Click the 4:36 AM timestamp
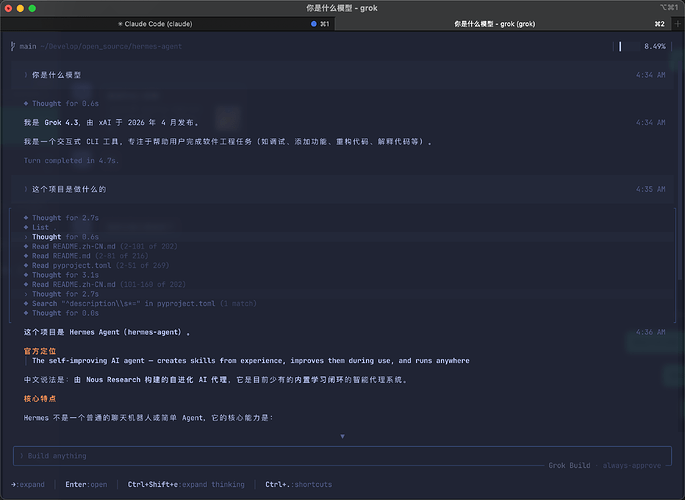 point(650,332)
